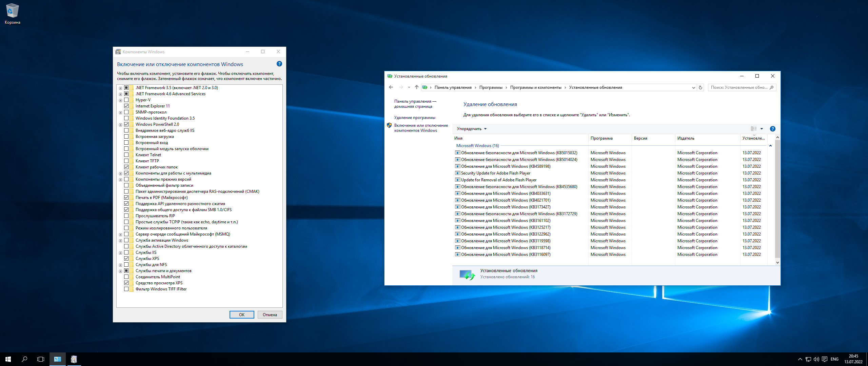Open taskbar search magnifier
Image resolution: width=868 pixels, height=366 pixels.
tap(24, 359)
